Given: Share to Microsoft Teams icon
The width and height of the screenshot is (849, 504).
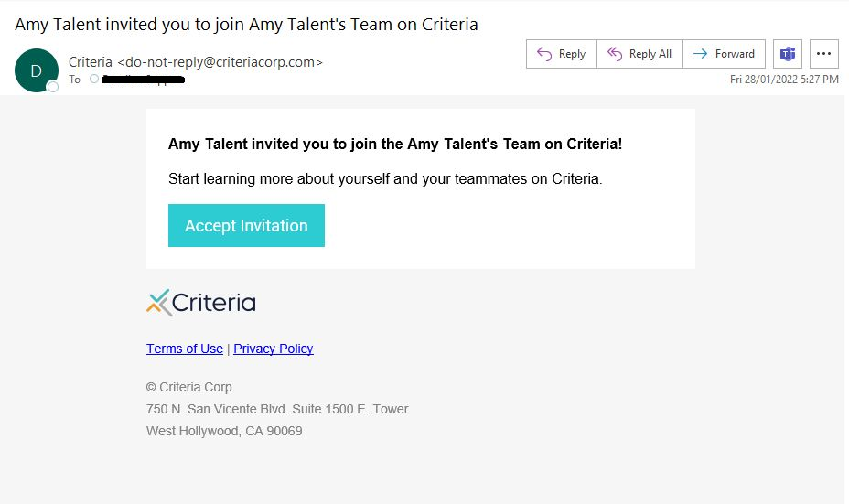Looking at the screenshot, I should (788, 54).
